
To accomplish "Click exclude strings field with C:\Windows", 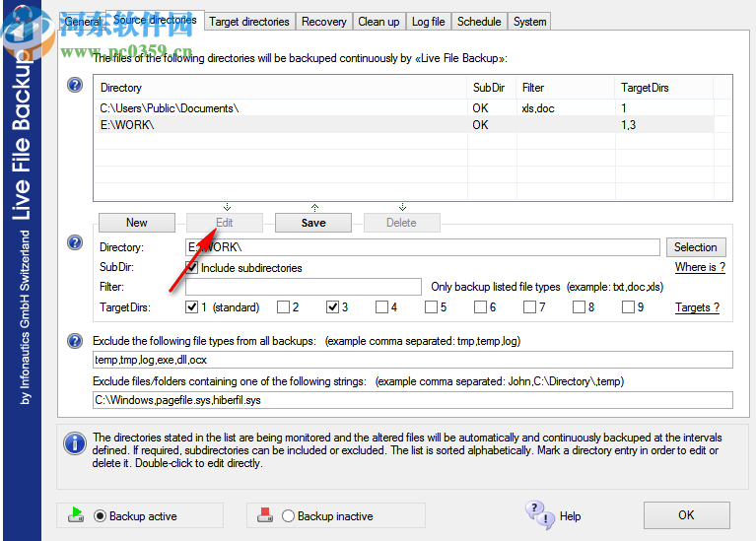I will tap(413, 400).
